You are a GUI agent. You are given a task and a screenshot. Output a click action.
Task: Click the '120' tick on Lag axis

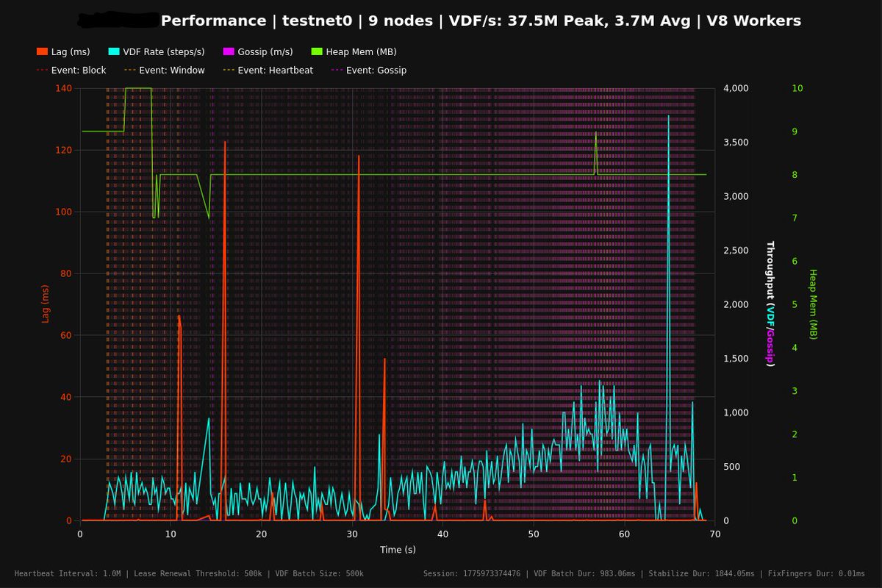click(x=64, y=150)
